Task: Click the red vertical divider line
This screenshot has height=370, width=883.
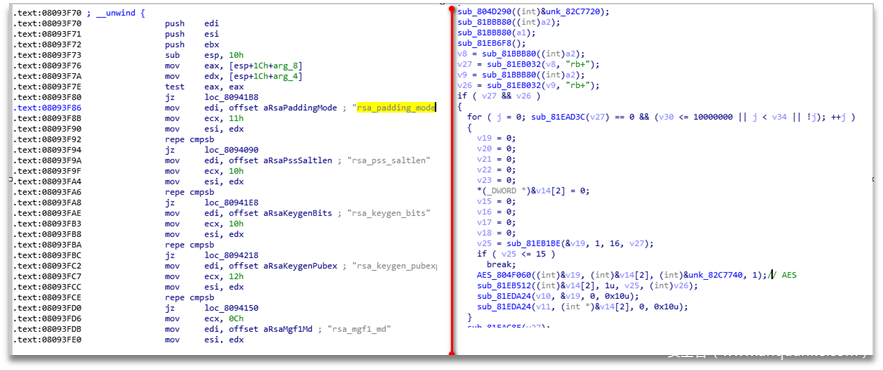Action: click(451, 181)
